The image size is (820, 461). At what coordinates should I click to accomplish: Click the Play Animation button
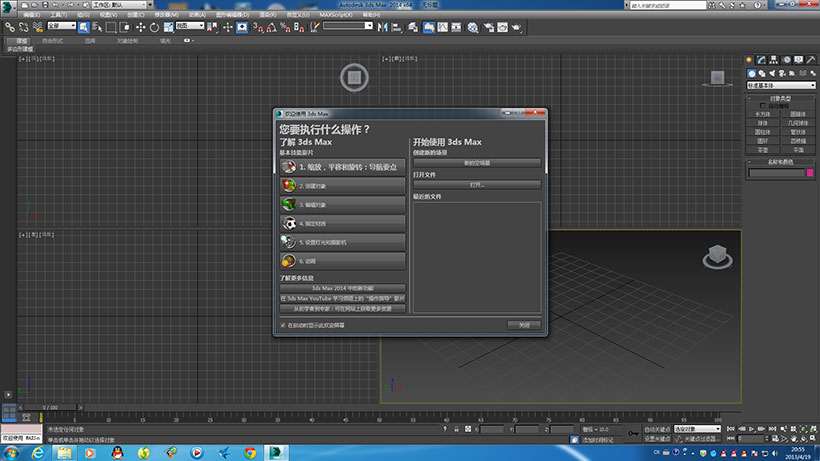(x=751, y=429)
